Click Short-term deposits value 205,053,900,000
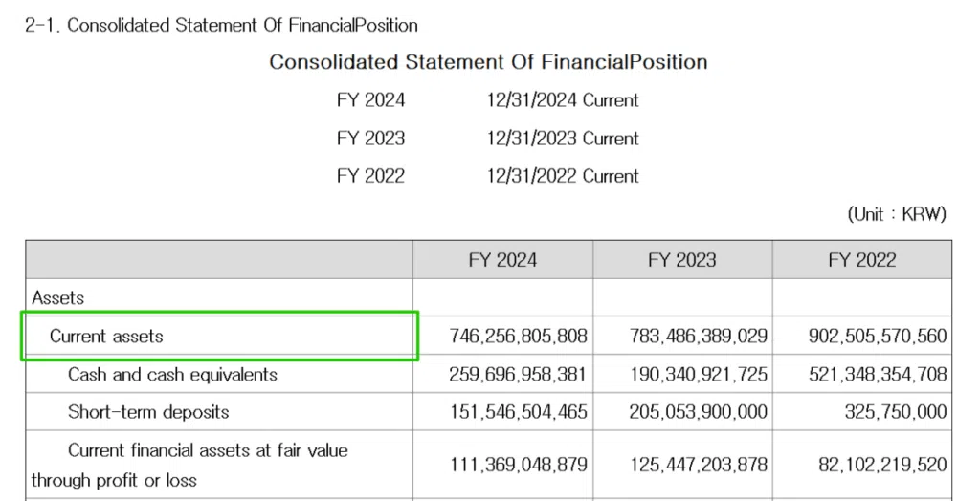Viewport: 980px width, 501px height. click(698, 413)
